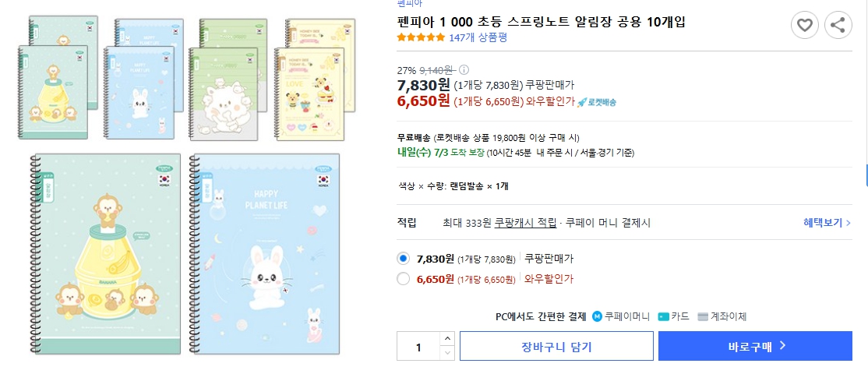Click the share icon button
868x374 pixels.
coord(838,25)
